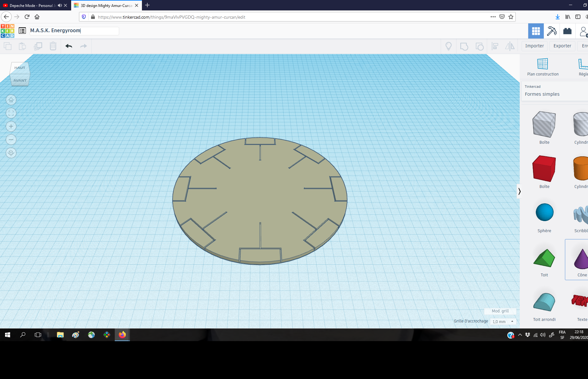
Task: Click the Group shapes icon
Action: [x=464, y=46]
